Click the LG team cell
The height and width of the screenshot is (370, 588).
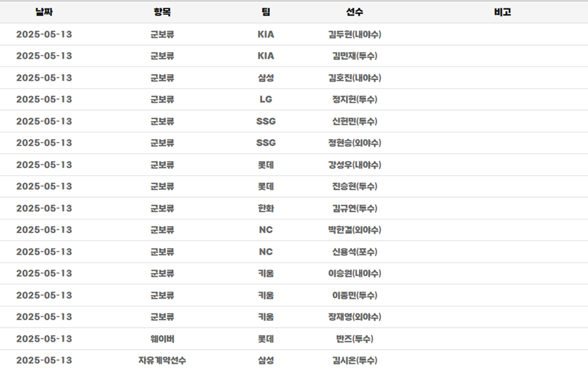[x=266, y=100]
